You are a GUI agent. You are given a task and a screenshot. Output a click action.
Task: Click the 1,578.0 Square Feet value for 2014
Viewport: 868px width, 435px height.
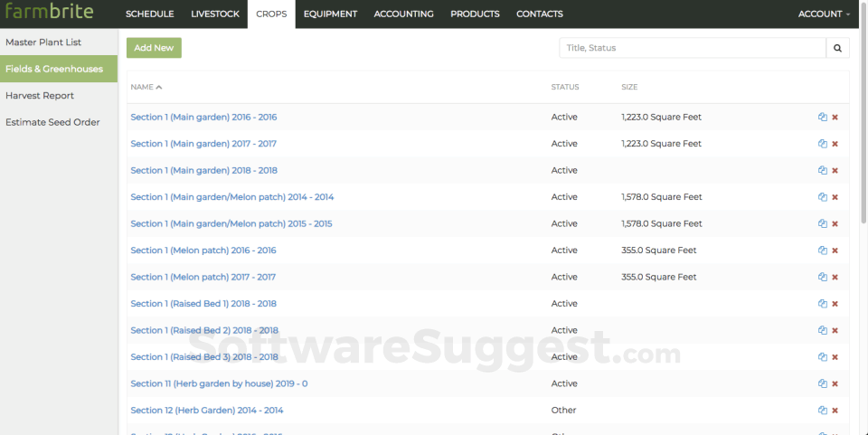pyautogui.click(x=662, y=197)
